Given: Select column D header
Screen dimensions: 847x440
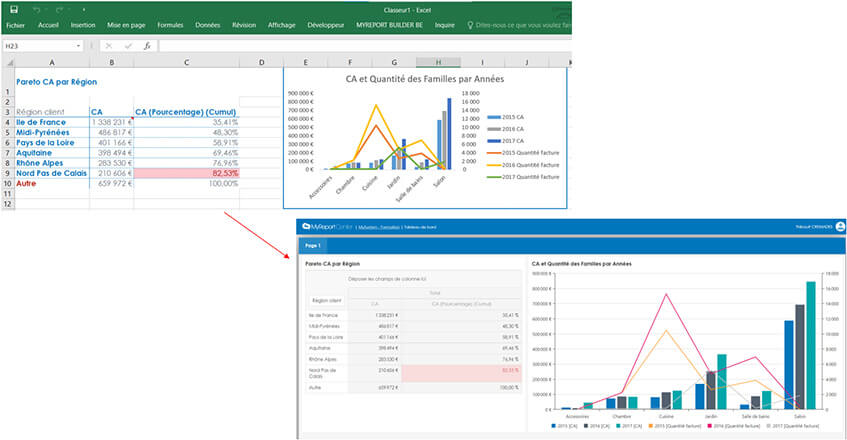Looking at the screenshot, I should (261, 63).
